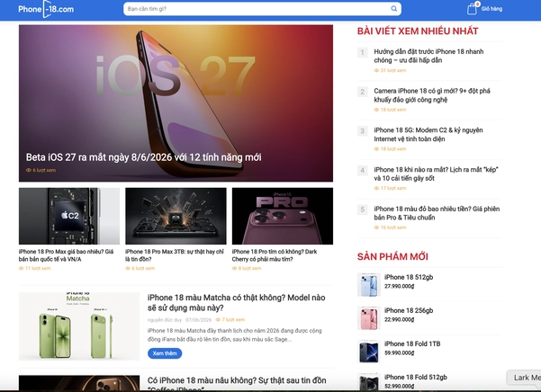Click the exploding chip phone thumbnail

(176, 216)
